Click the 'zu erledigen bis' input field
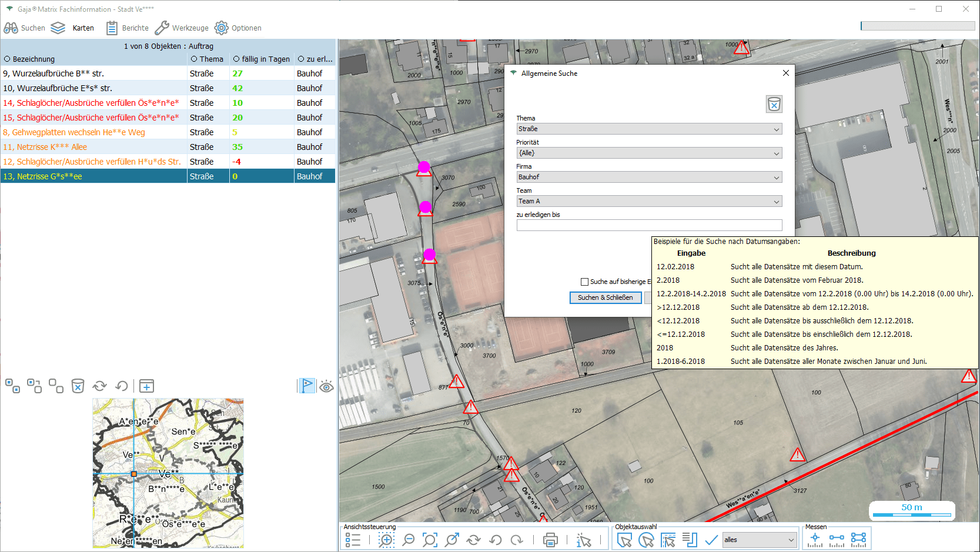980x552 pixels. [649, 225]
